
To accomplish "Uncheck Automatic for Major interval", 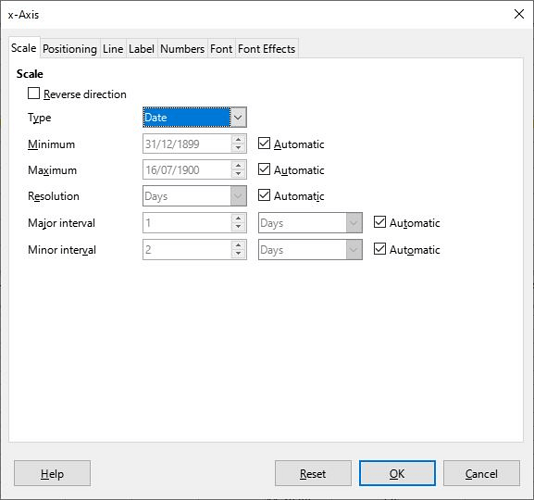I will [x=380, y=222].
